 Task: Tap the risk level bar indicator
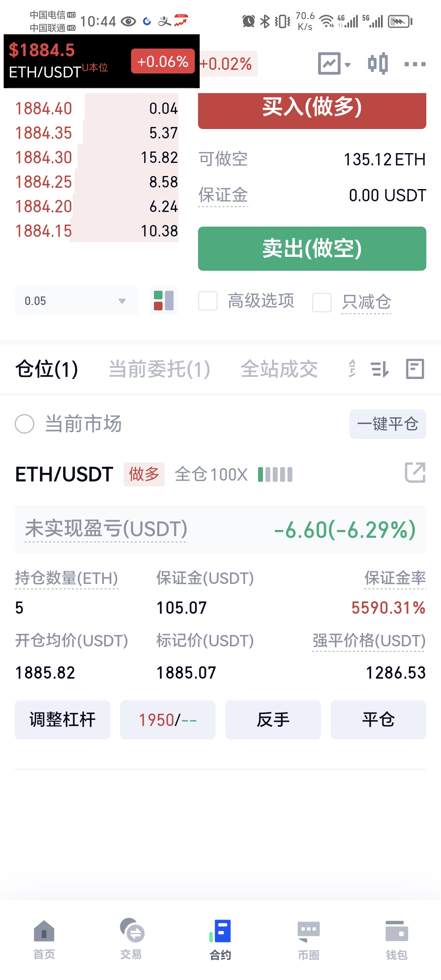tap(275, 474)
